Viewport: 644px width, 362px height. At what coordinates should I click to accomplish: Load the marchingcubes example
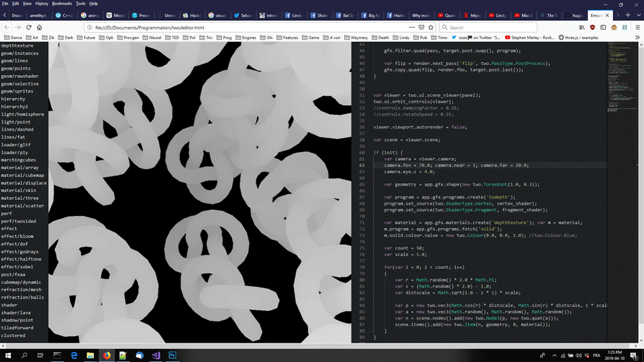click(19, 160)
